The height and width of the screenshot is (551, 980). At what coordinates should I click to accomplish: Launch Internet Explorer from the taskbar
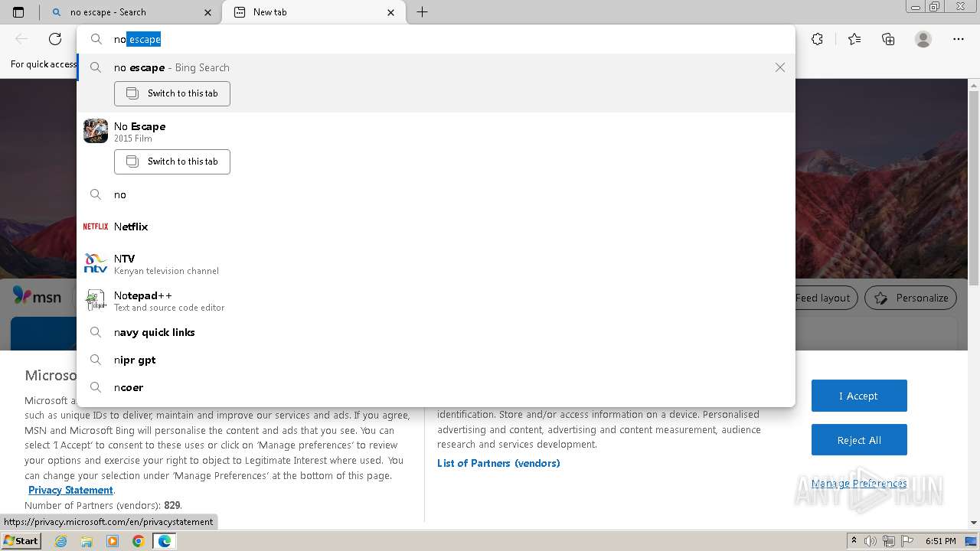pyautogui.click(x=61, y=541)
